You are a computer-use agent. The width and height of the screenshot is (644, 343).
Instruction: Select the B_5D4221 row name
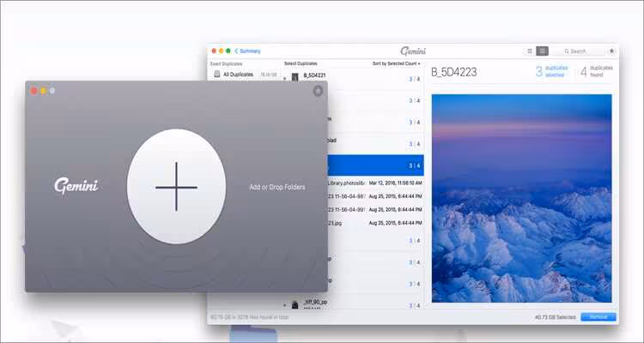pos(314,75)
